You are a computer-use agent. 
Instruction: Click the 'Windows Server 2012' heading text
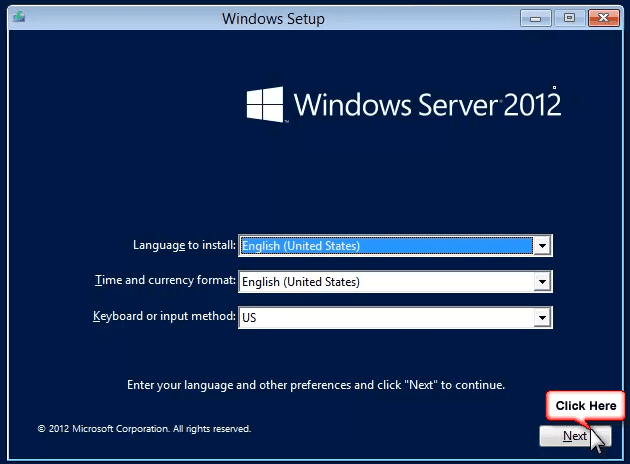click(427, 104)
